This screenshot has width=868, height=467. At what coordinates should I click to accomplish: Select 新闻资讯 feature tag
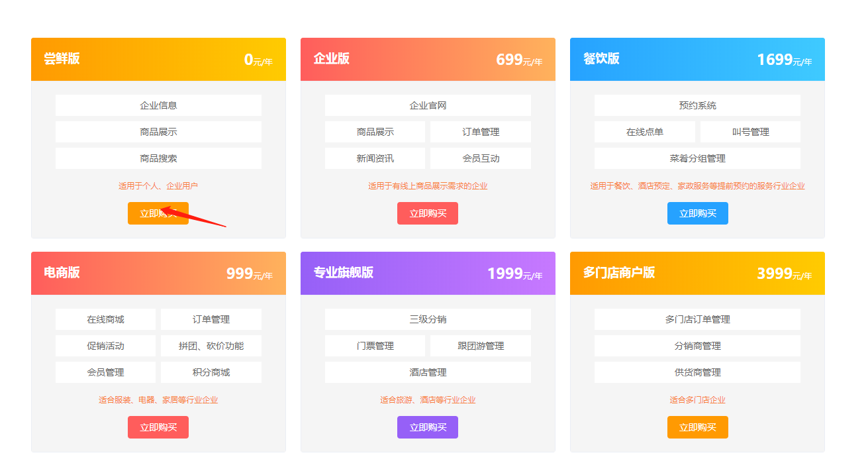[375, 158]
